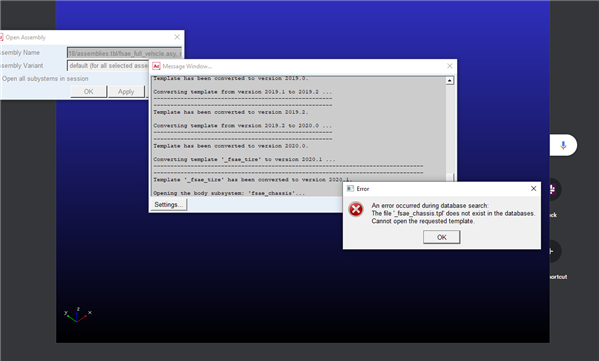Image resolution: width=599 pixels, height=361 pixels.
Task: Click 'Converting template from version 2019.1 to 2019.2 ...'
Action: [243, 92]
